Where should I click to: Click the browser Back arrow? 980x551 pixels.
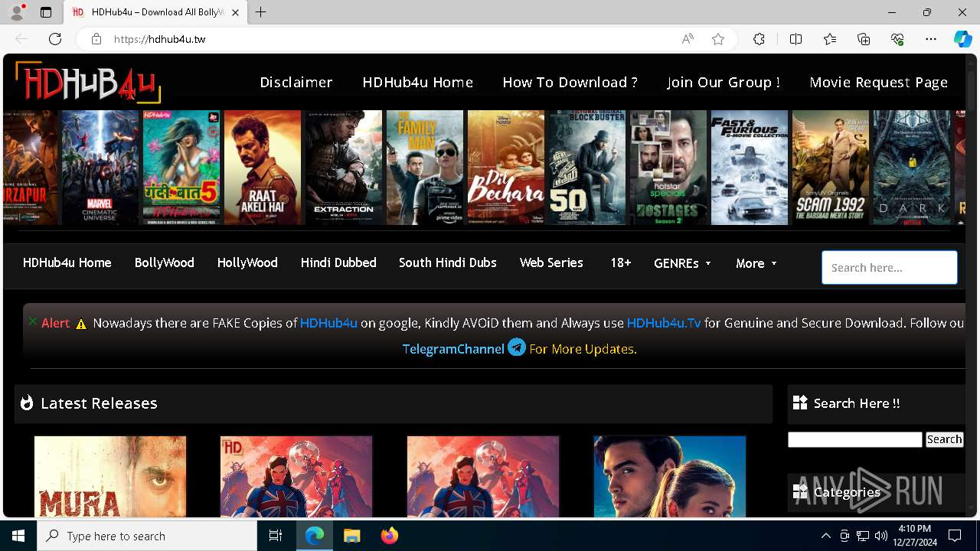pyautogui.click(x=21, y=39)
